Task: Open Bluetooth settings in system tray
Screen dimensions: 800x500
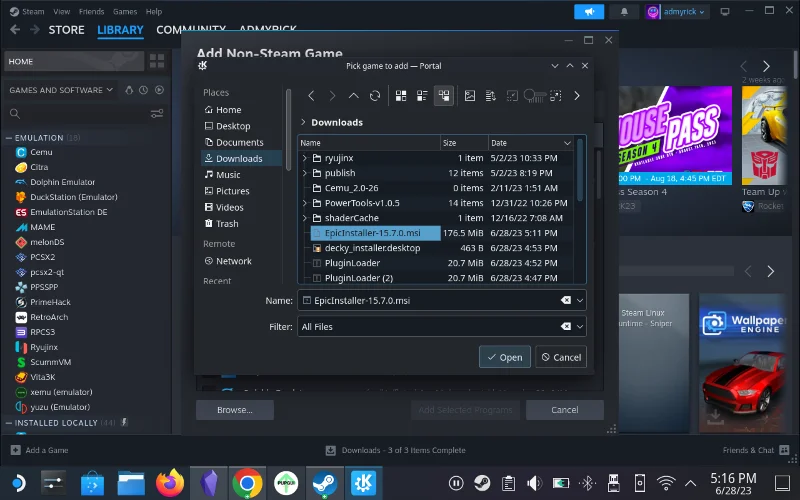Action: [587, 483]
